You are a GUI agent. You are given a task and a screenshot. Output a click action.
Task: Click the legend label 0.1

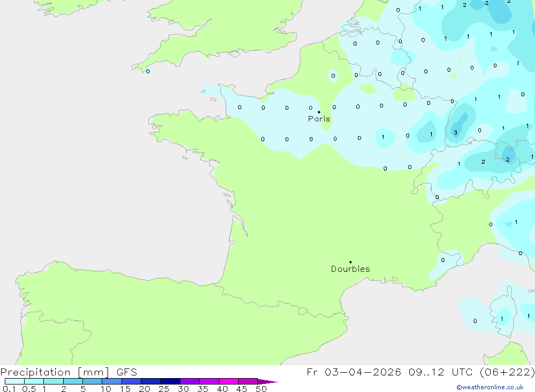tap(9, 389)
